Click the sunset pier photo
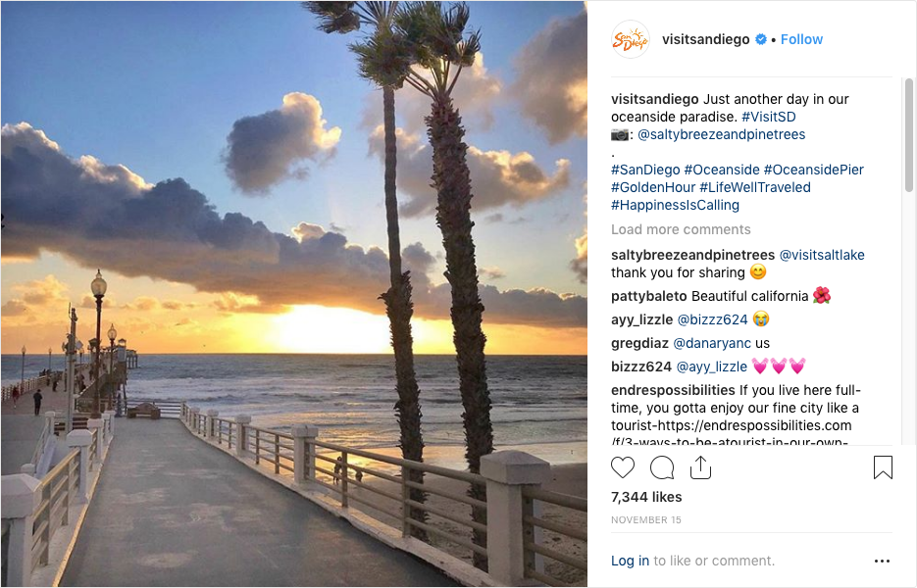Screen dimensions: 917x588 (x=293, y=294)
